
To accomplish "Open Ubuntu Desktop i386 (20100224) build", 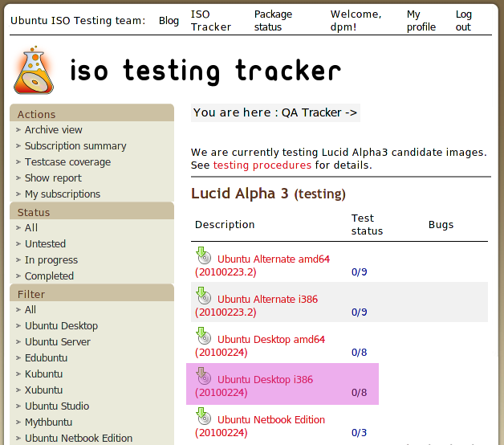I will [254, 386].
